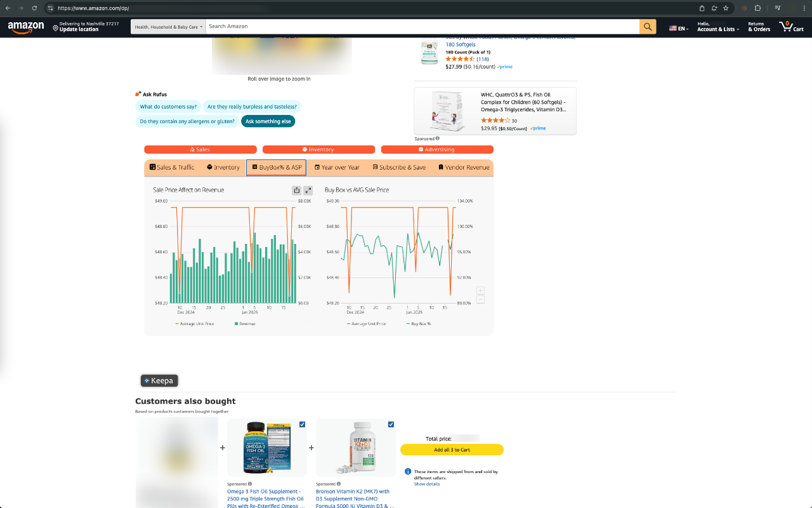This screenshot has width=812, height=508.
Task: Expand the Account & Lists menu
Action: 717,28
